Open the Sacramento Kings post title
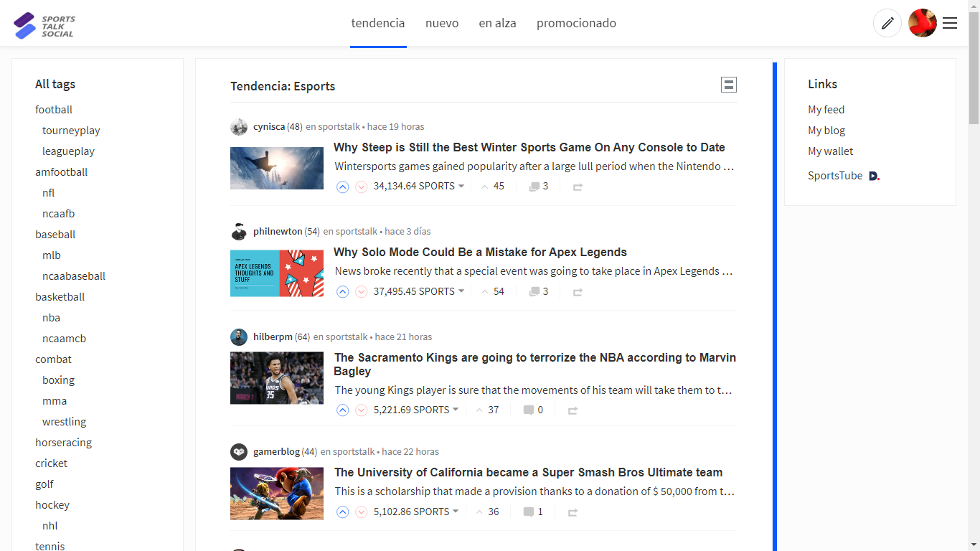The height and width of the screenshot is (551, 980). tap(534, 364)
